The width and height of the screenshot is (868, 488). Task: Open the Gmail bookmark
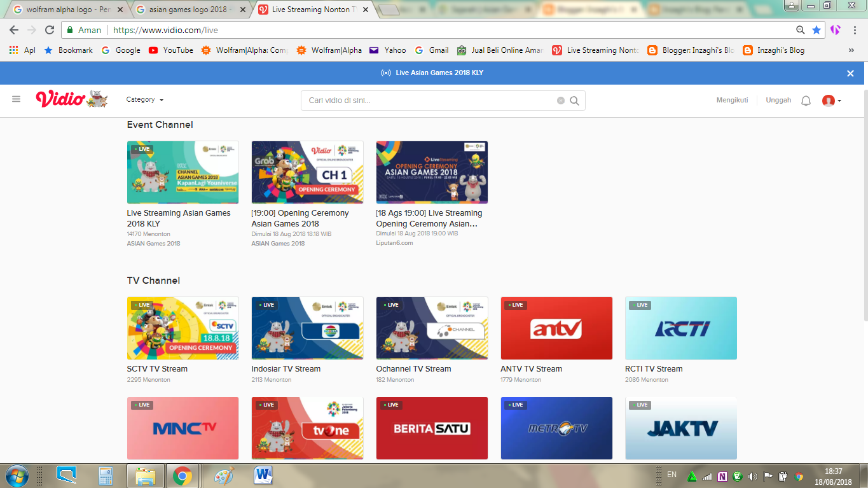point(432,50)
